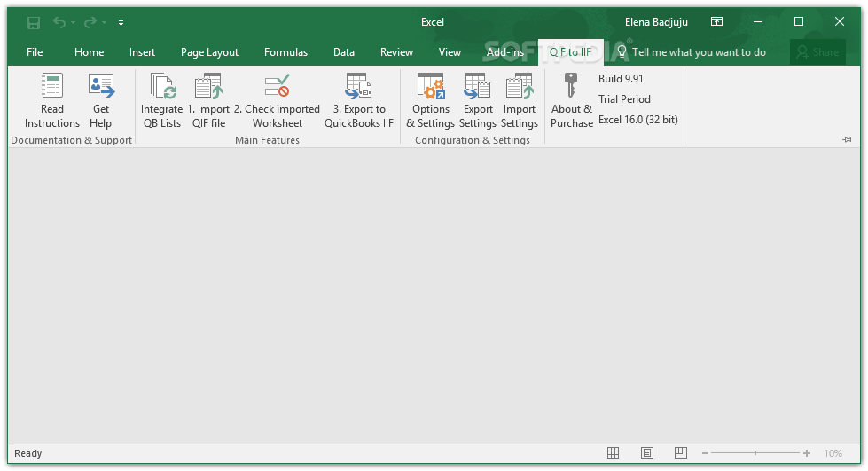Close the Excel window
This screenshot has width=868, height=471.
840,21
